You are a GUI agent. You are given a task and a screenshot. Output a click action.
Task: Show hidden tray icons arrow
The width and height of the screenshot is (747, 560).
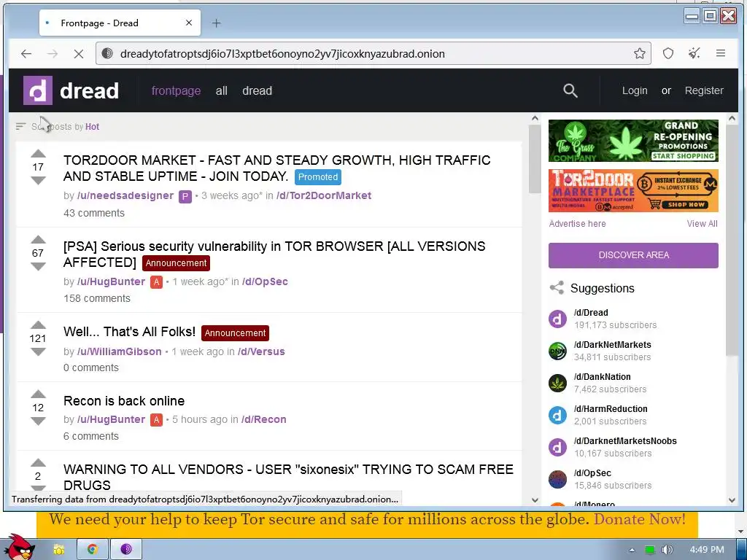click(632, 550)
